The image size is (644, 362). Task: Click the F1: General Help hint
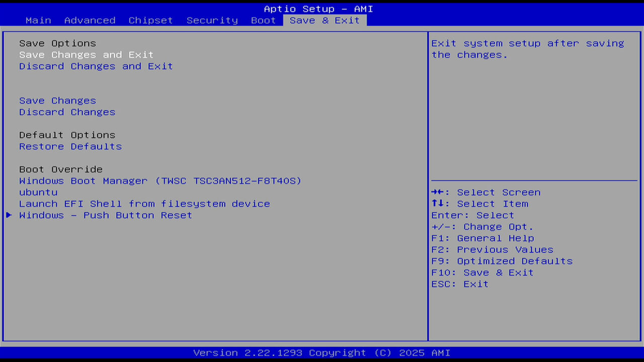tap(482, 238)
